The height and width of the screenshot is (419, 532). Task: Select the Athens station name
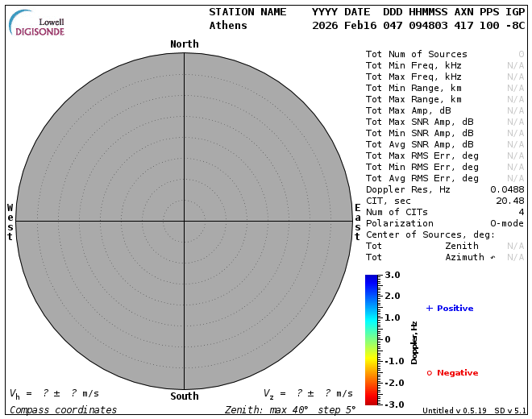(x=228, y=25)
